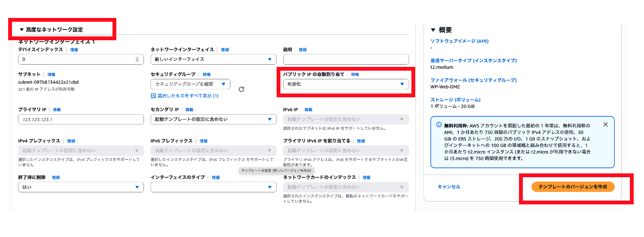Open 情報 link beside サブネット
644x237 pixels.
point(51,75)
